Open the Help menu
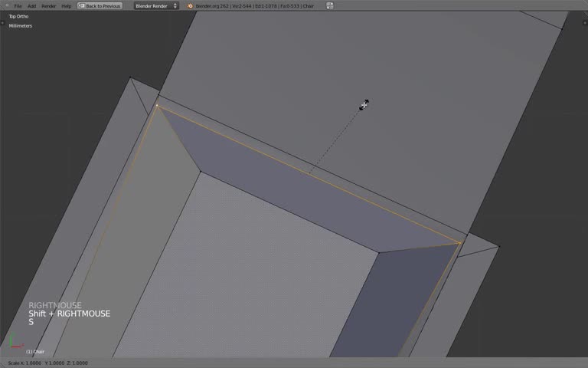The width and height of the screenshot is (588, 368). pos(67,6)
